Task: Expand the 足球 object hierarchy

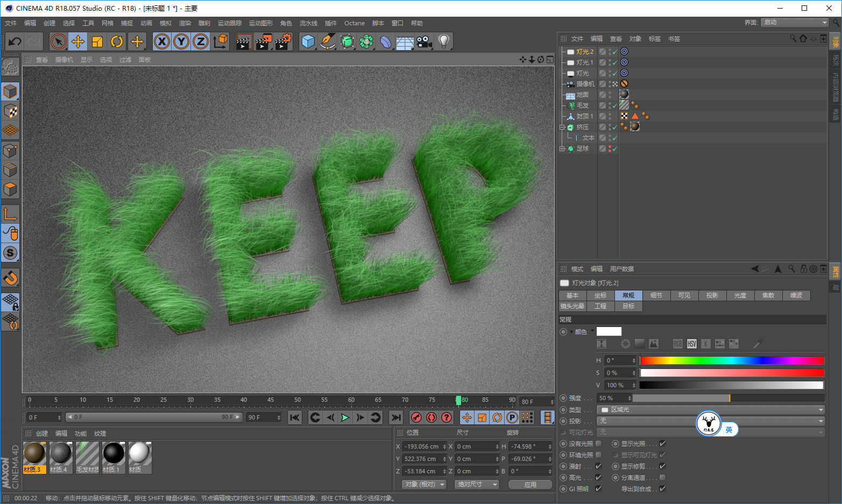Action: (x=562, y=149)
